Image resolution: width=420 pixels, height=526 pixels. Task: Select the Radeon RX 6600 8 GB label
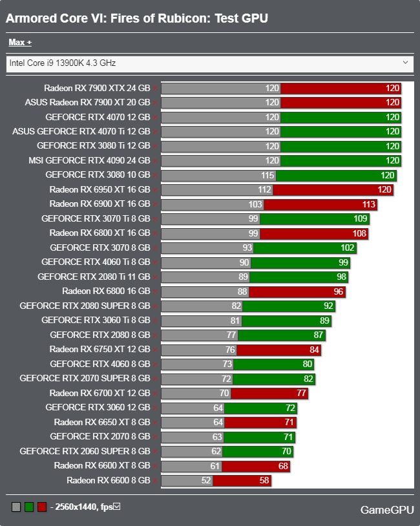109,480
